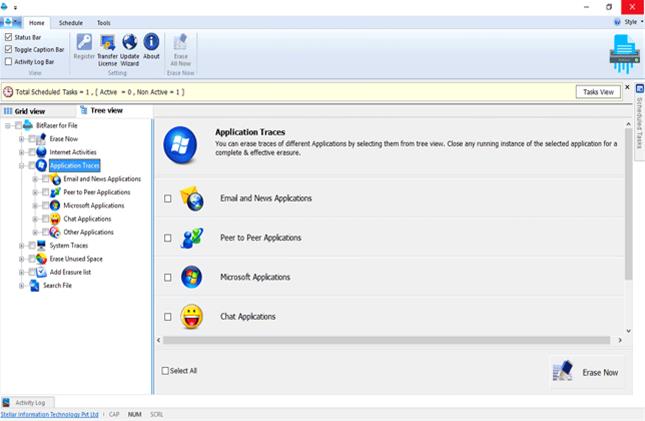The height and width of the screenshot is (421, 645).
Task: Open the Tasks View button
Action: [x=598, y=92]
